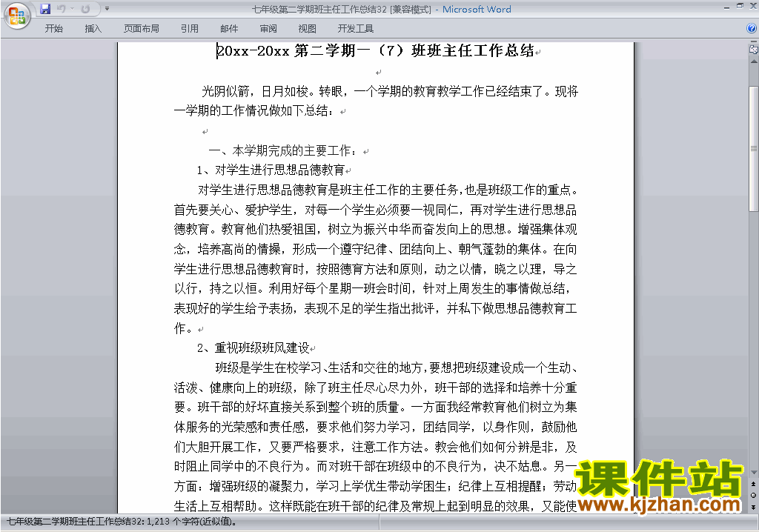The width and height of the screenshot is (759, 532).
Task: Click the line starting 首先要关心、爱护学生
Action: coord(375,210)
